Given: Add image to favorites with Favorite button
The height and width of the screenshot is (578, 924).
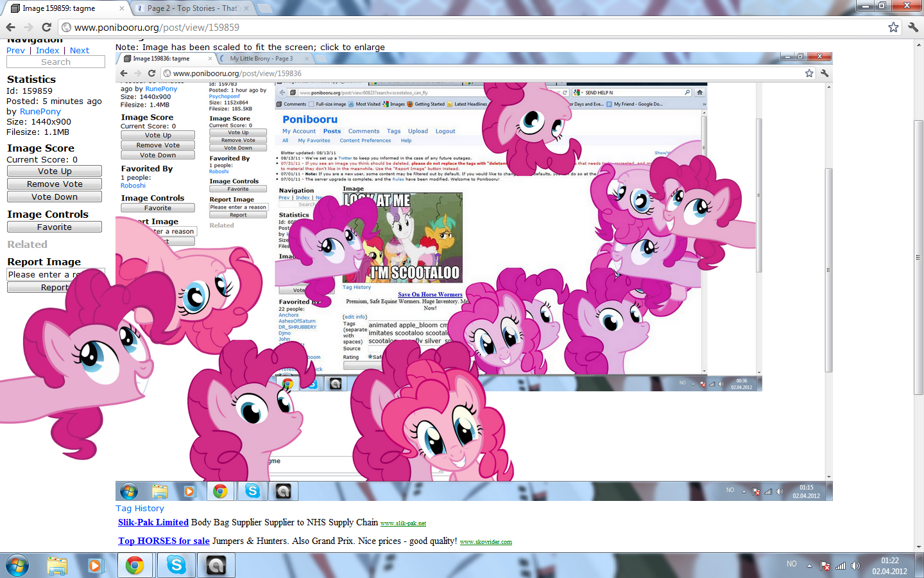Looking at the screenshot, I should pyautogui.click(x=55, y=227).
